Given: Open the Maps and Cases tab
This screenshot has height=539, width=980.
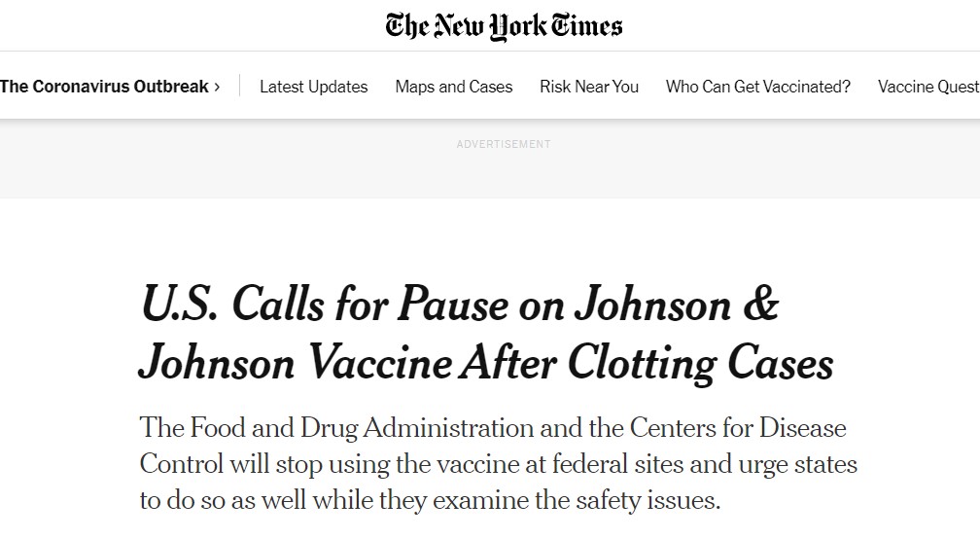Looking at the screenshot, I should [453, 87].
